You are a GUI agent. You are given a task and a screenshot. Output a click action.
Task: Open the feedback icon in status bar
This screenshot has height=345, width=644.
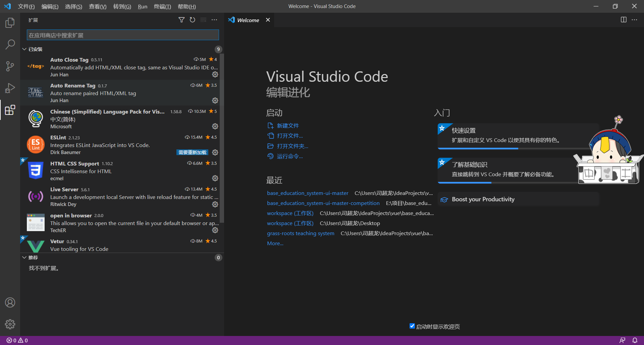pos(622,340)
